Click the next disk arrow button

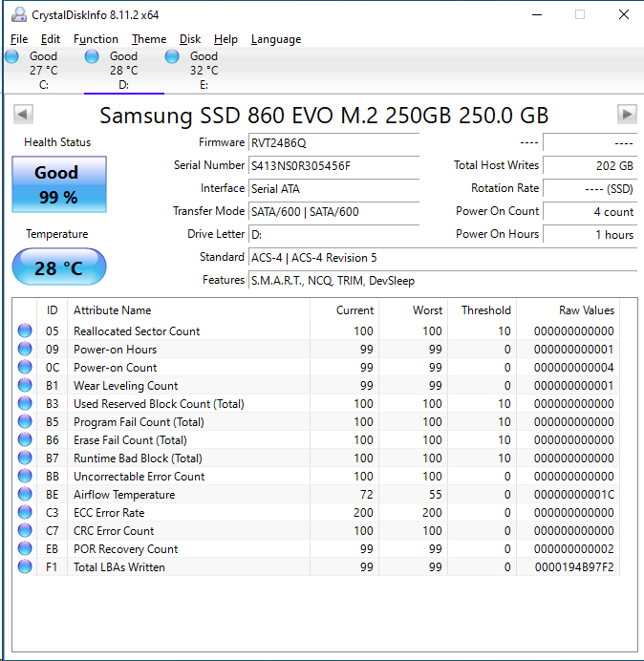click(x=627, y=115)
